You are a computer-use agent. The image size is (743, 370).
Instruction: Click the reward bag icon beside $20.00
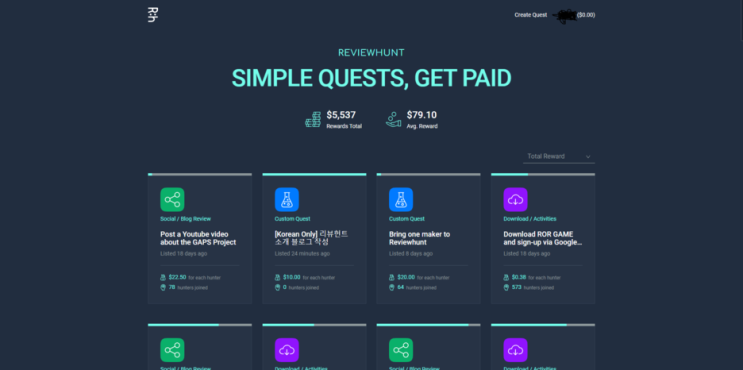pos(392,277)
